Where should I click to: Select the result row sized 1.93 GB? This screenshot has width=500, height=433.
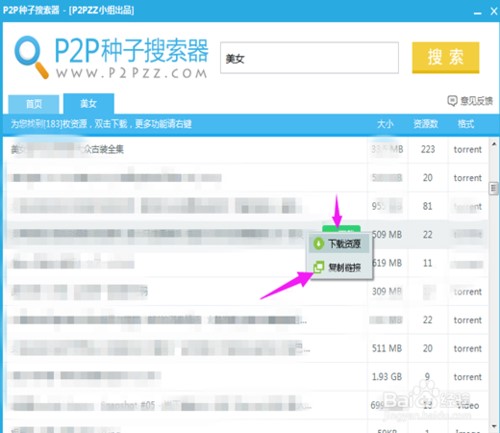pyautogui.click(x=246, y=377)
